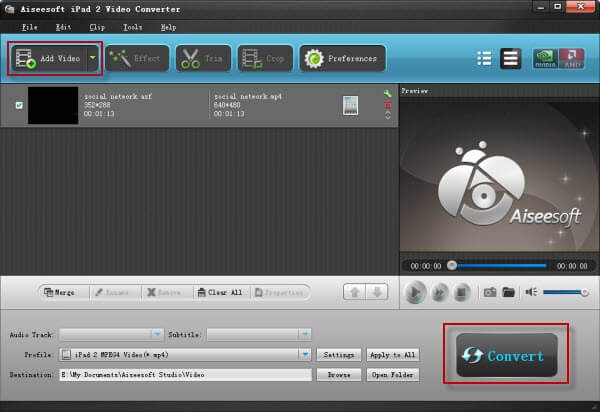Click the profile Settings button
The width and height of the screenshot is (600, 412).
pyautogui.click(x=339, y=355)
